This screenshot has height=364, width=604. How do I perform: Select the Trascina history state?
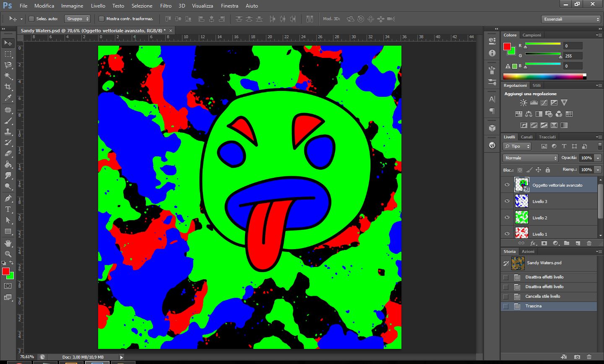(x=549, y=306)
